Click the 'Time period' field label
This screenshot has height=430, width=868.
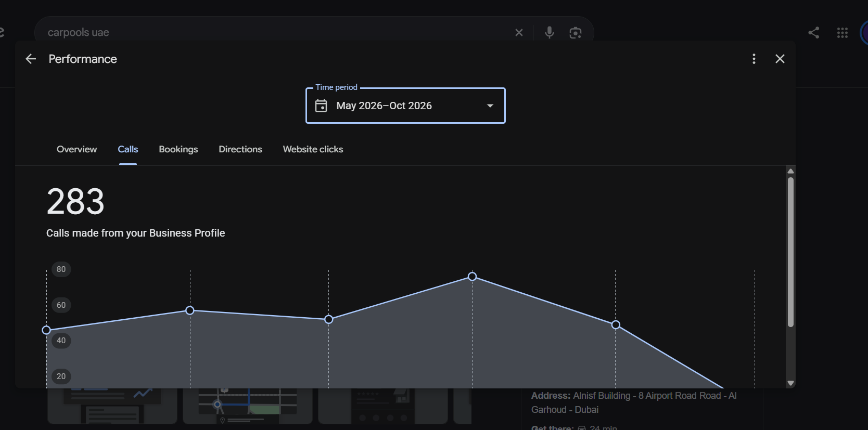tap(336, 87)
